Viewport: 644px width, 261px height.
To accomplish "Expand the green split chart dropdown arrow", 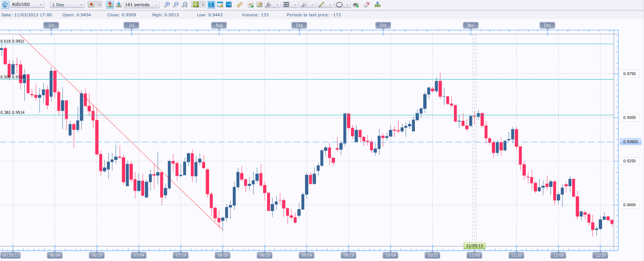I will 203,5.
